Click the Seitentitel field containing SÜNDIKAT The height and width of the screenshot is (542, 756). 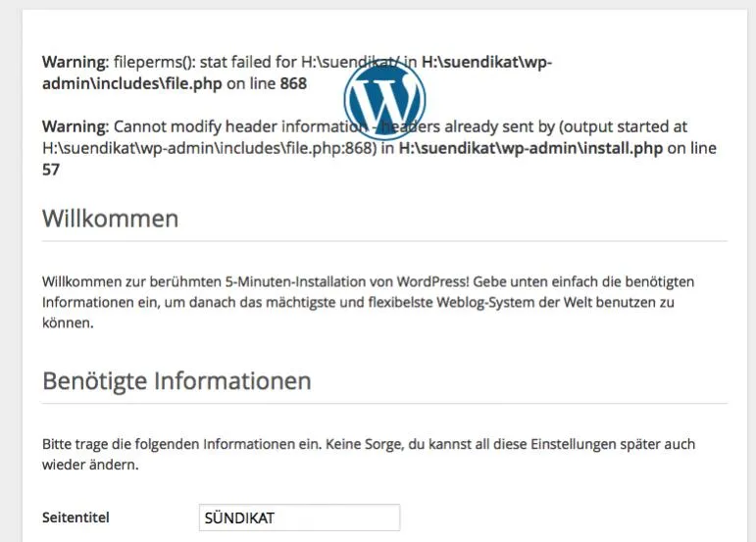tap(299, 517)
